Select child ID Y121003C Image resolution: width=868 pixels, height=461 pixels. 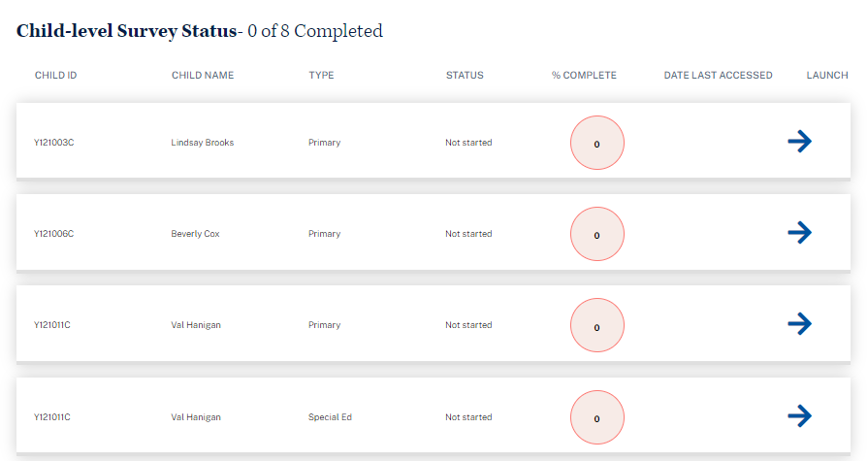coord(53,143)
